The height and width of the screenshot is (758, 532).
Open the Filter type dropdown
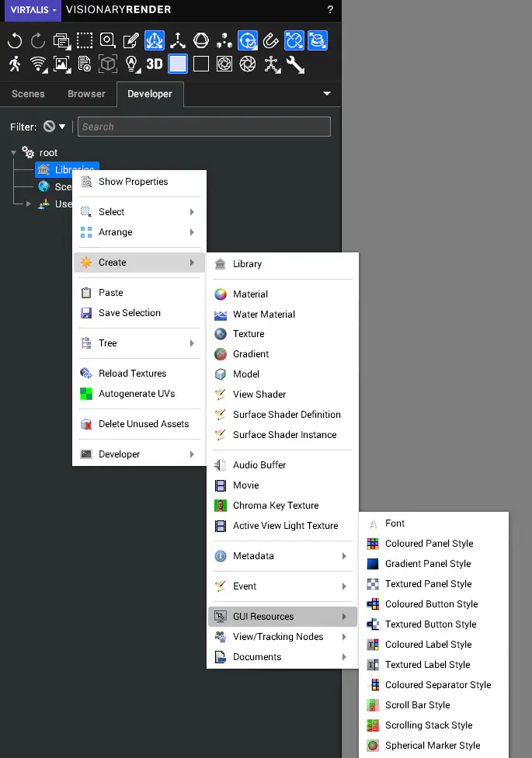(x=54, y=127)
